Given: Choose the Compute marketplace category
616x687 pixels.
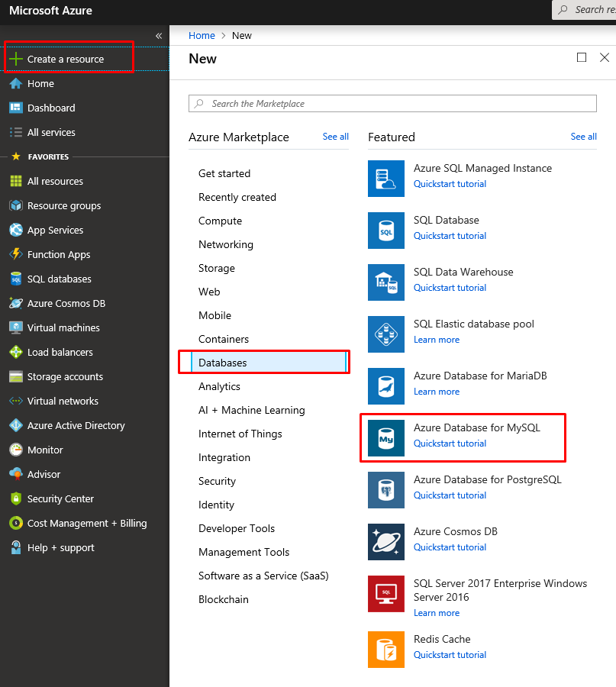Looking at the screenshot, I should (x=220, y=221).
